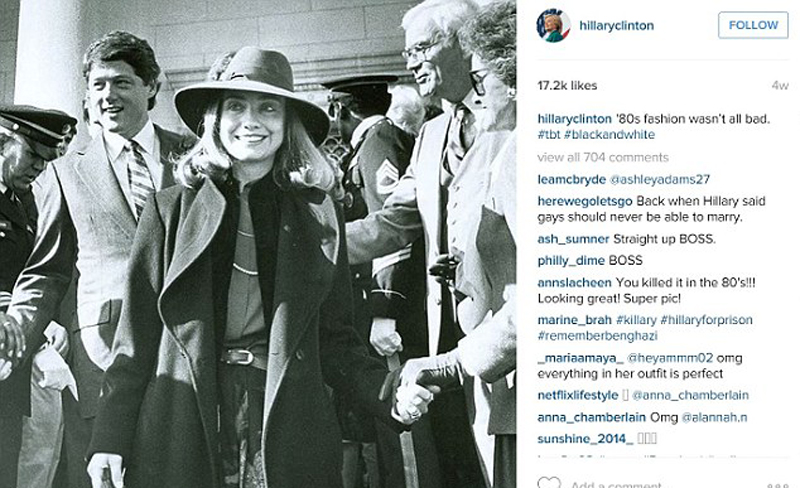Click the FOLLOW button
800x488 pixels.
[x=753, y=25]
